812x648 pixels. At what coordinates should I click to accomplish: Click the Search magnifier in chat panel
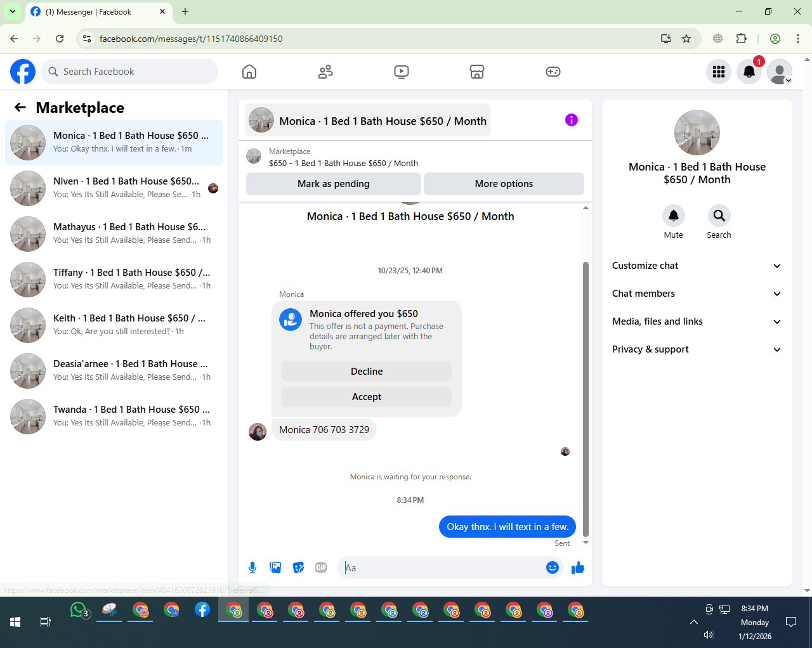(719, 216)
